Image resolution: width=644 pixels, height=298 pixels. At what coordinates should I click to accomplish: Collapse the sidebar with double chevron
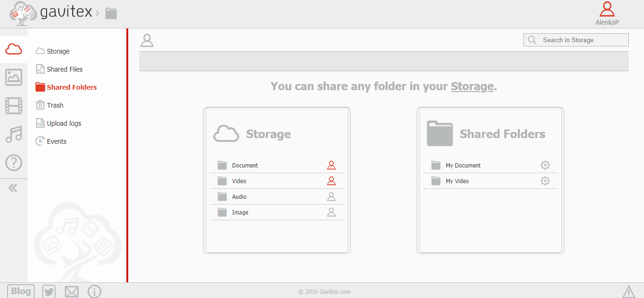13,188
